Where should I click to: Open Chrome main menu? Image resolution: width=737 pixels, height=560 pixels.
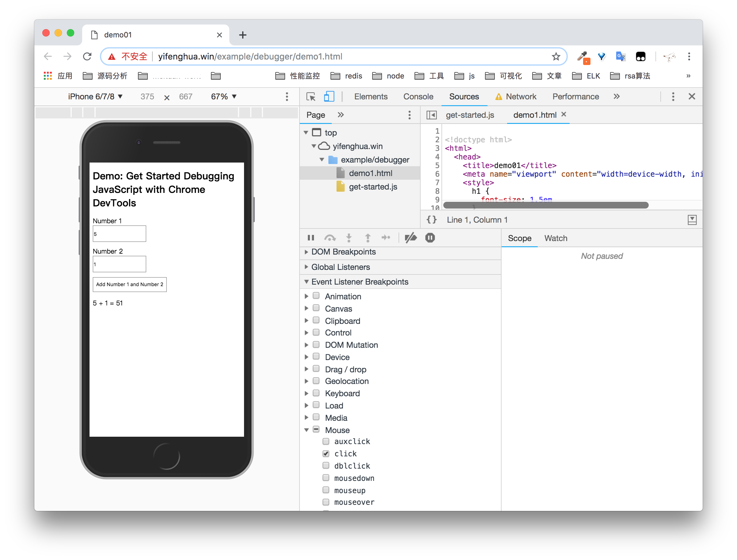(689, 56)
